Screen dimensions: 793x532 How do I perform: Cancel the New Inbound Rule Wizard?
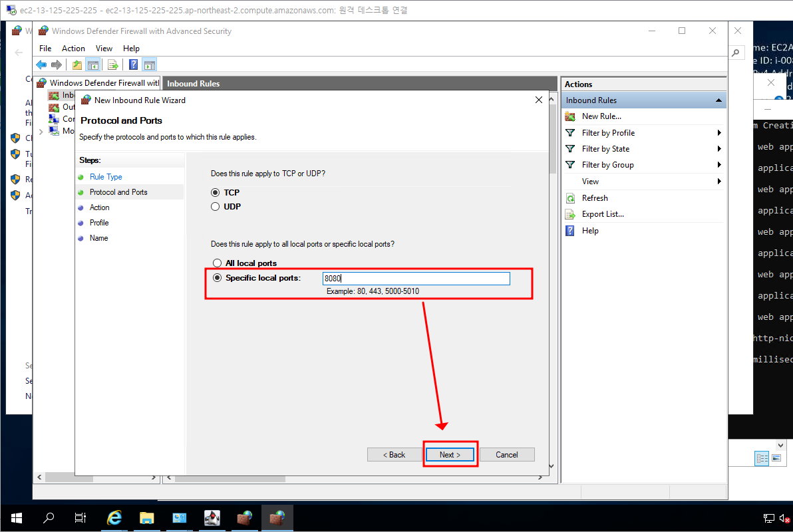[507, 455]
